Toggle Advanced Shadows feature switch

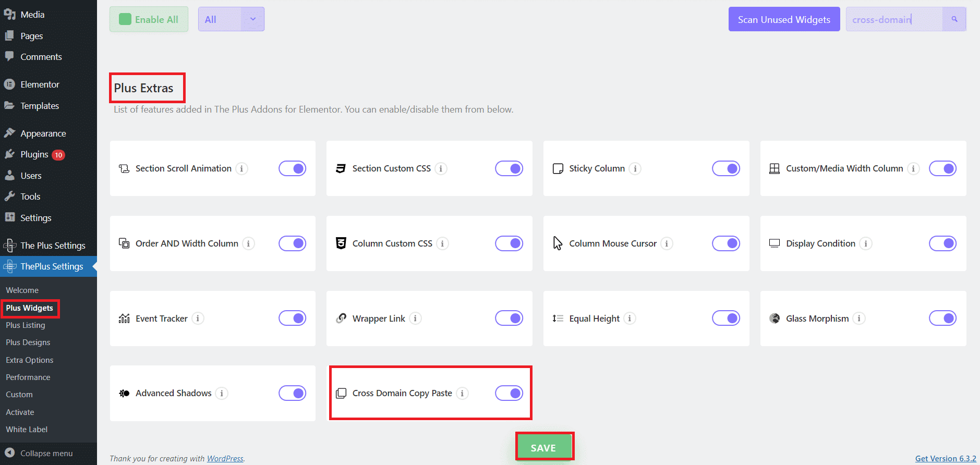tap(292, 393)
